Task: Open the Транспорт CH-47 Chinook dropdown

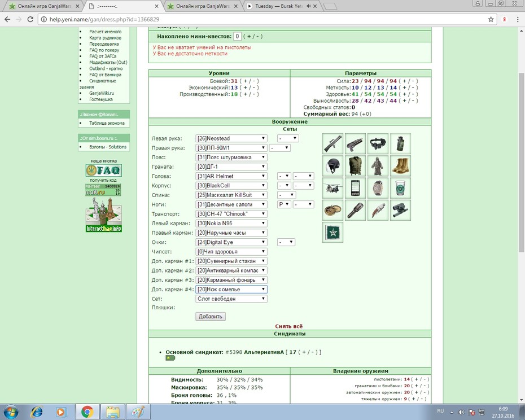Action: pos(231,214)
